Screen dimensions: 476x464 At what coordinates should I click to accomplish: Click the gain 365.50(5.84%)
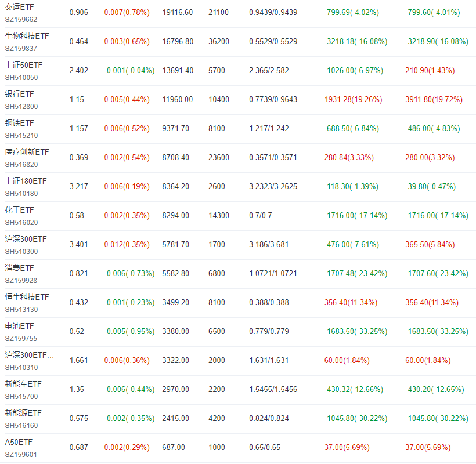(430, 244)
